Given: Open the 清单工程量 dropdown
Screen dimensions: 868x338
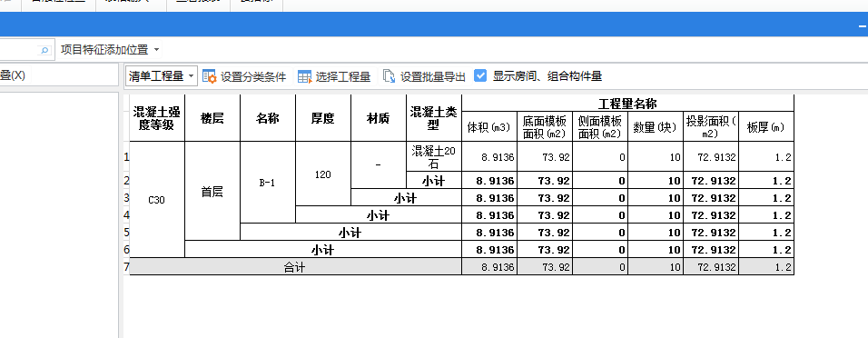Looking at the screenshot, I should (x=161, y=76).
